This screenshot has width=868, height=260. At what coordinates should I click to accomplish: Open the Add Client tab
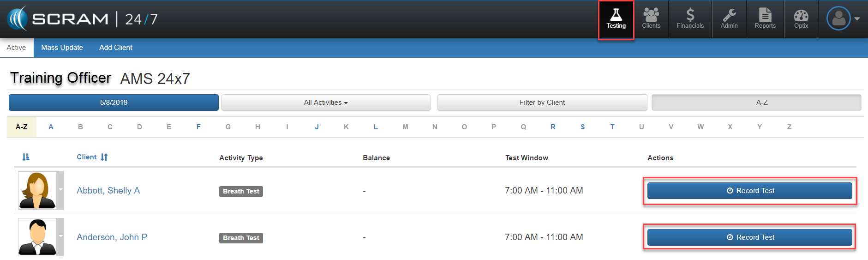[115, 48]
